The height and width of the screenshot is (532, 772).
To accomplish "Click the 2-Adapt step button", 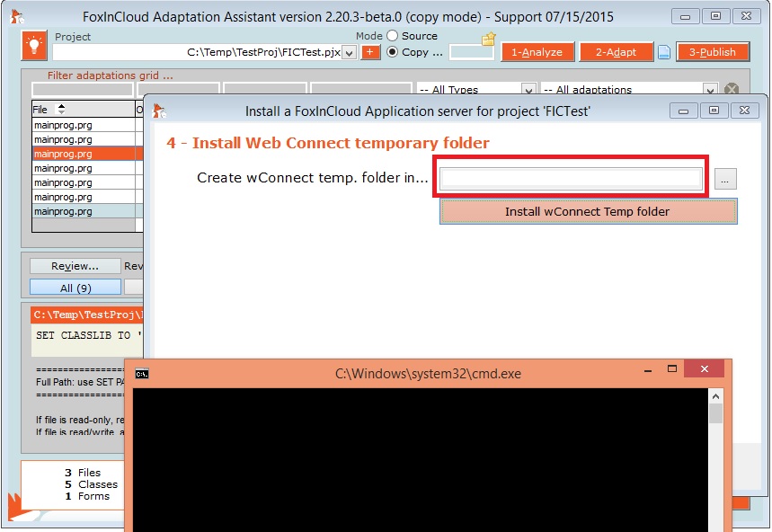I will [616, 52].
